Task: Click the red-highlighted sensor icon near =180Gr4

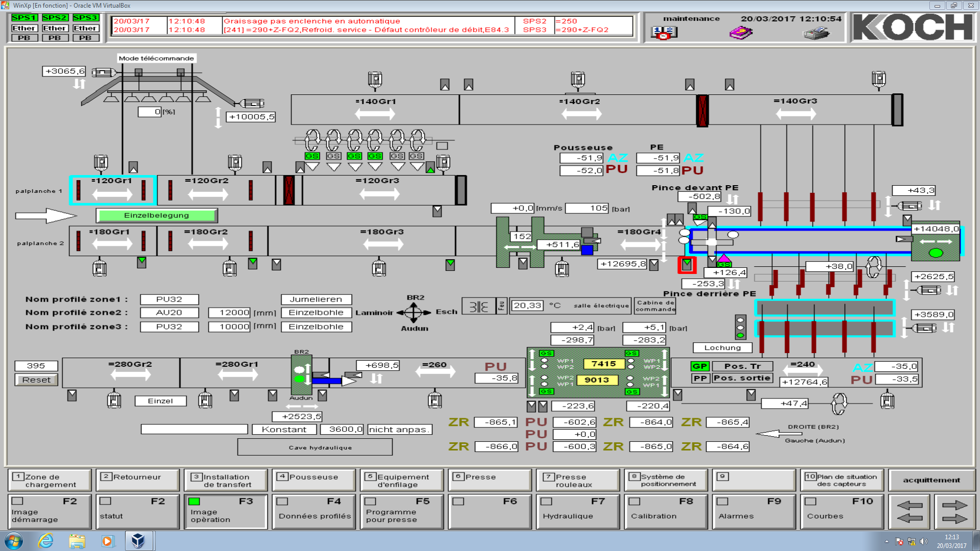Action: (687, 264)
